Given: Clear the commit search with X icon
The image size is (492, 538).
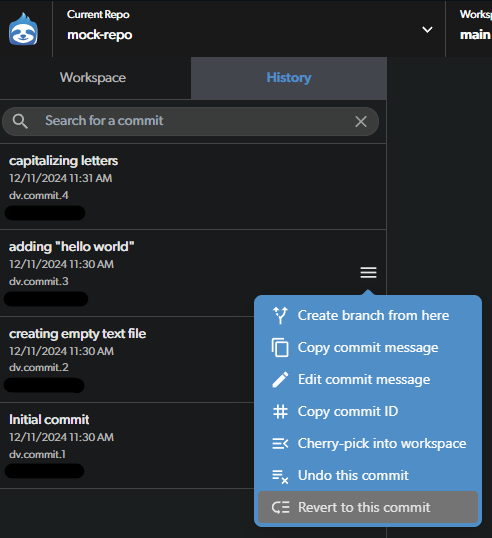Looking at the screenshot, I should 361,121.
